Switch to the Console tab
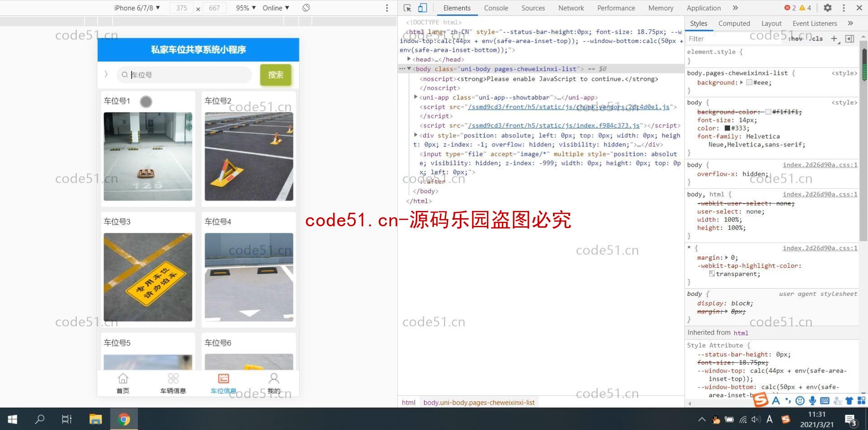The height and width of the screenshot is (430, 868). pos(496,8)
